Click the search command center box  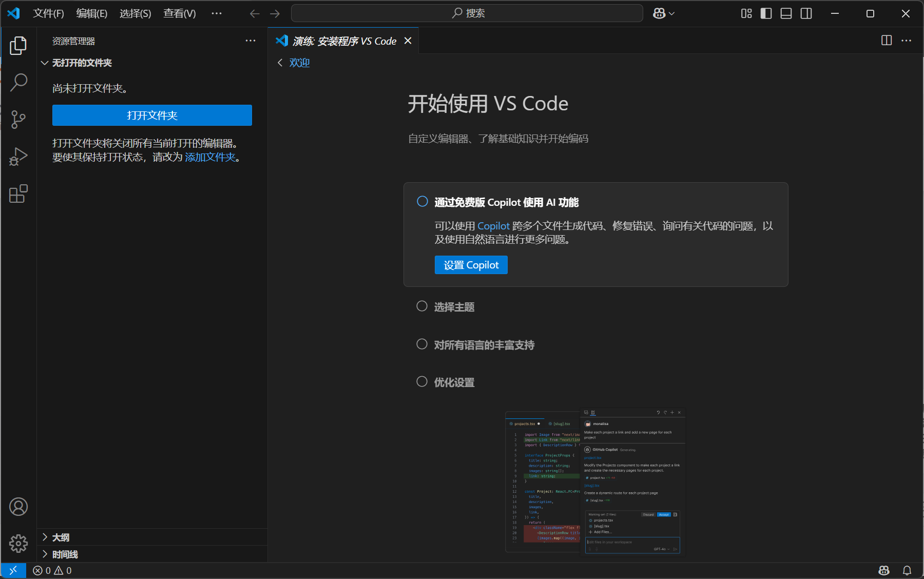(467, 13)
